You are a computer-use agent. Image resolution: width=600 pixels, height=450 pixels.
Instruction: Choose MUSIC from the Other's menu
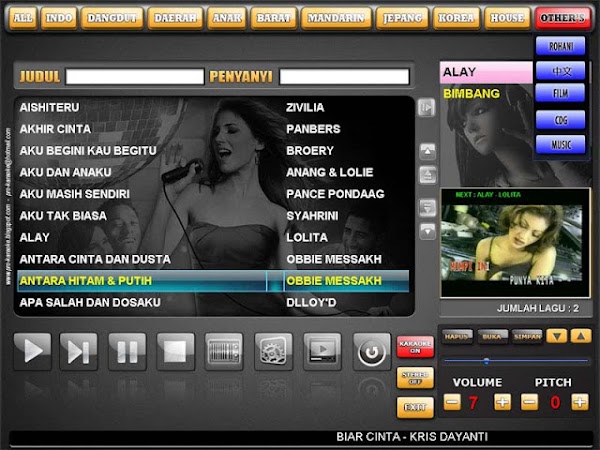(561, 145)
